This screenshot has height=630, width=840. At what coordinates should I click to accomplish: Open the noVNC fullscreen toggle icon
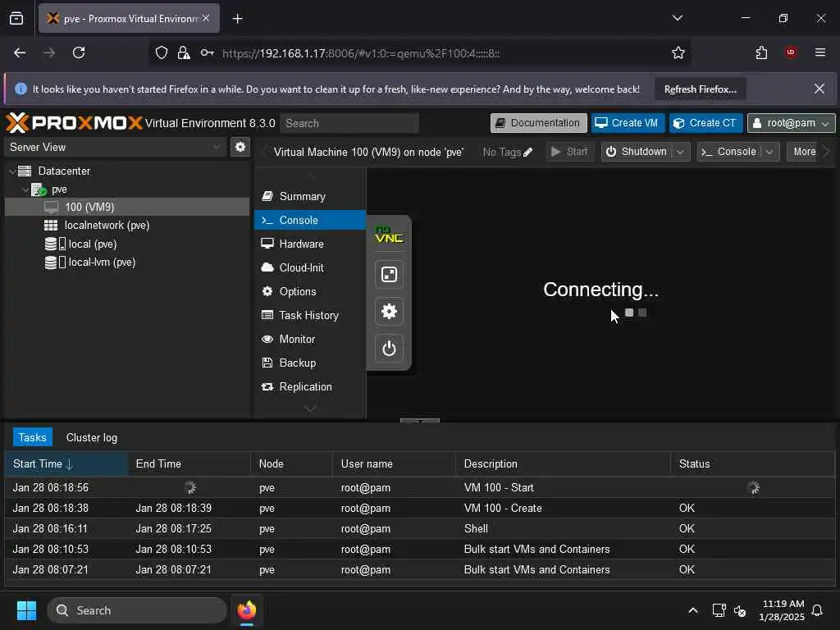[389, 275]
